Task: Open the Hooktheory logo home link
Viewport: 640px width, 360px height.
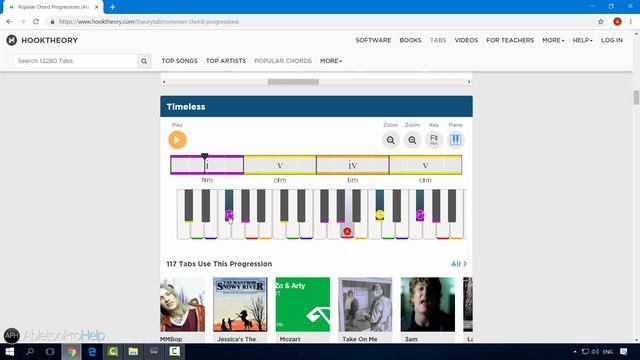Action: [42, 40]
